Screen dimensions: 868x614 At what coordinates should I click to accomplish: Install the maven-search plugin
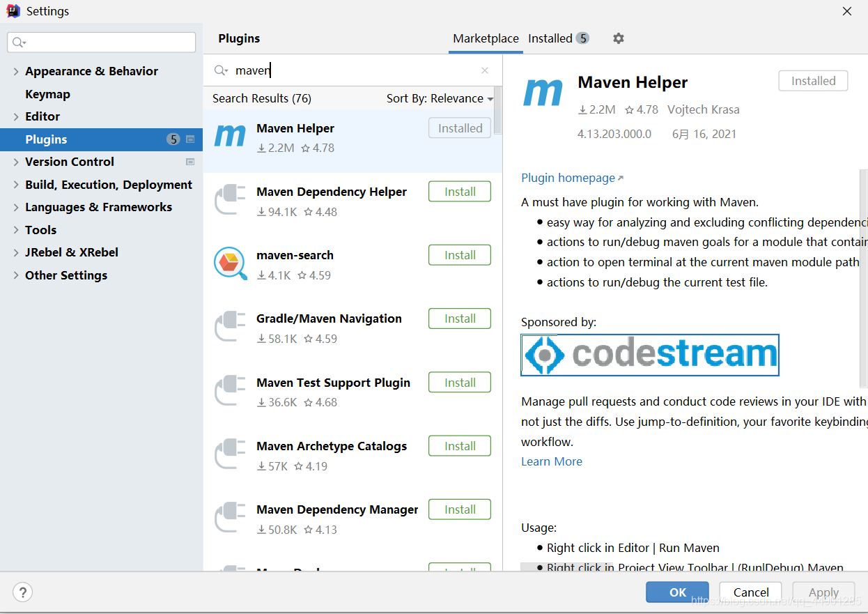[460, 255]
